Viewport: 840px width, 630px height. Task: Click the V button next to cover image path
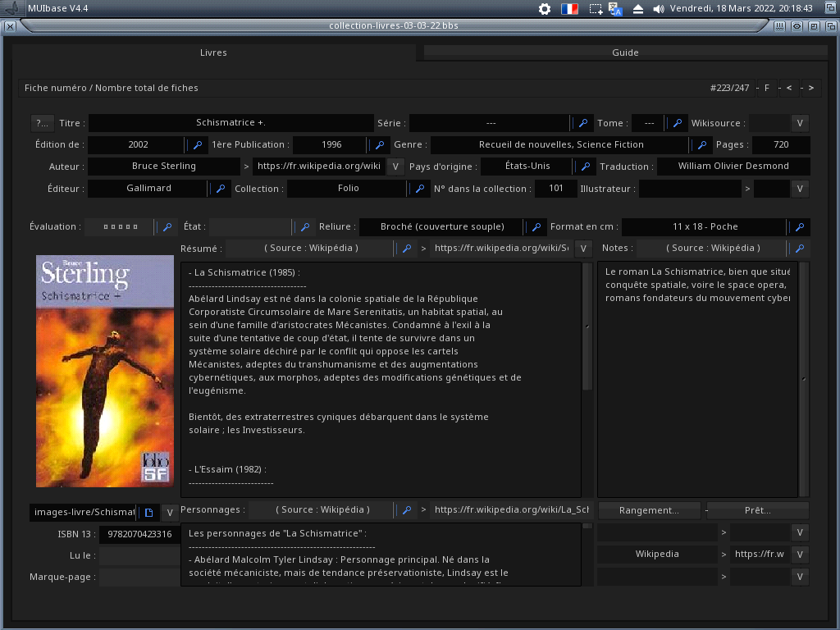pyautogui.click(x=170, y=513)
